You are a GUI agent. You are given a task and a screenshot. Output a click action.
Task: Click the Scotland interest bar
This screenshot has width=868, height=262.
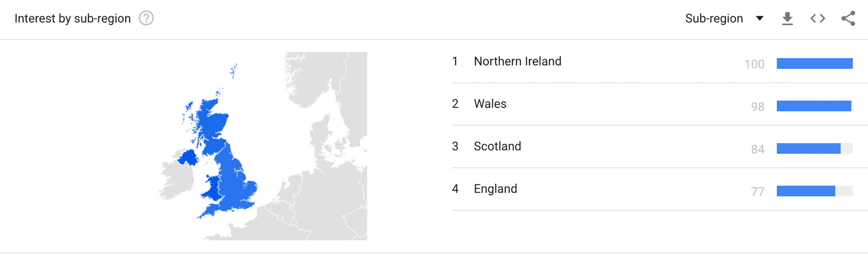point(809,149)
